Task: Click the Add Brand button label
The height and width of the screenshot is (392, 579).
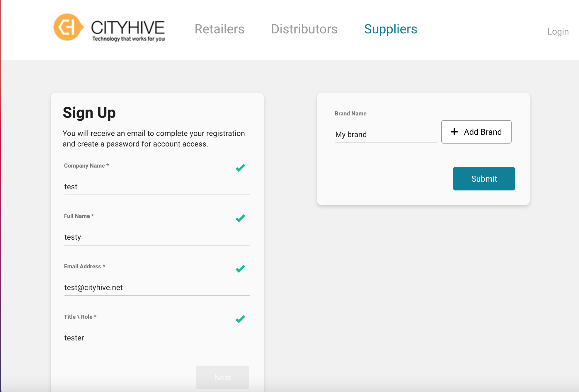Action: point(483,132)
